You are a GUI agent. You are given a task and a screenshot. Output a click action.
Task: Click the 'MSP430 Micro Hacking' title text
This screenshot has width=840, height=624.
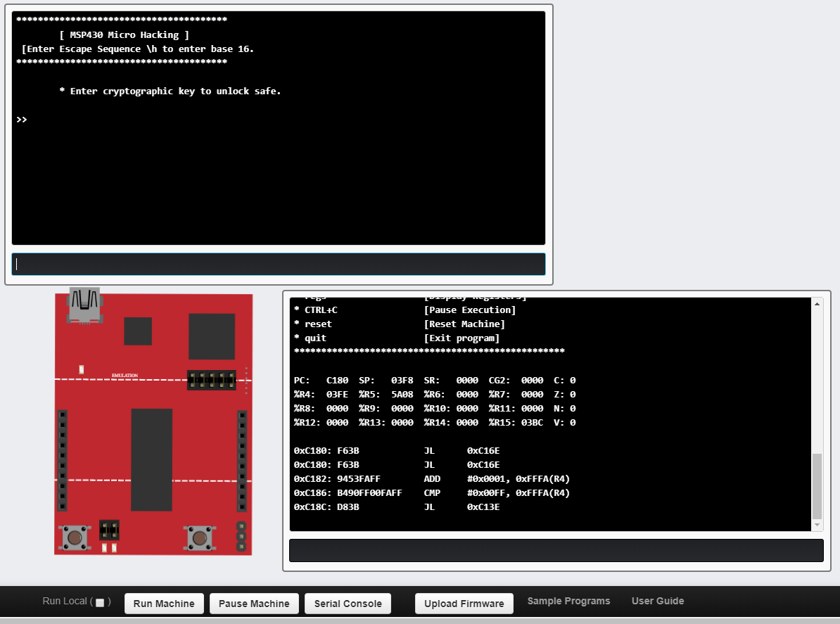tap(124, 34)
